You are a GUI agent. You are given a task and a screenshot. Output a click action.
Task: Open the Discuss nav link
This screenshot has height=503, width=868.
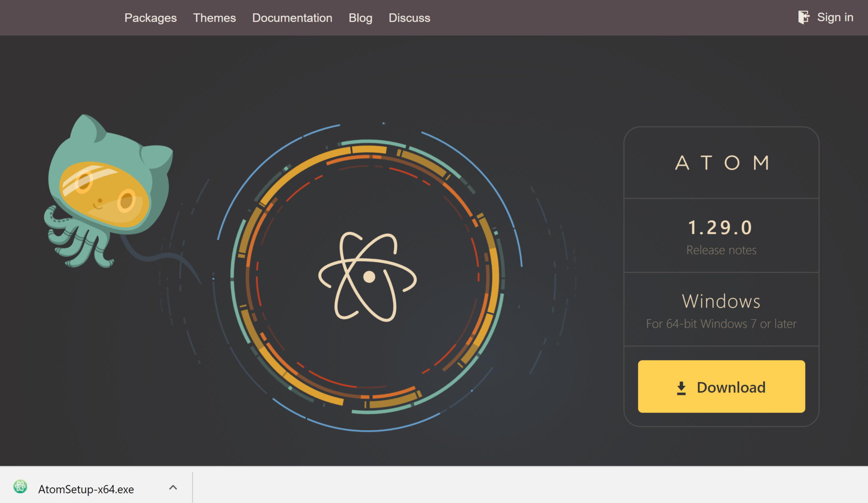pos(409,18)
